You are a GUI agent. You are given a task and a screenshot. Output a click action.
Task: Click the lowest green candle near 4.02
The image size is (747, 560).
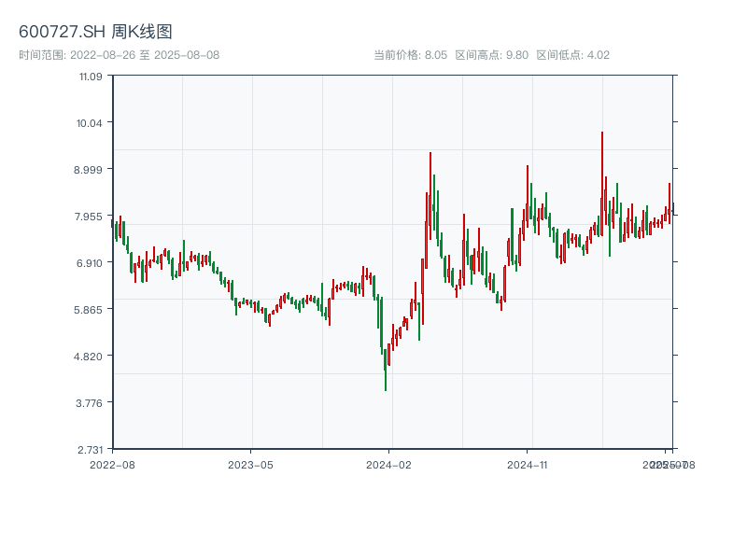[386, 370]
